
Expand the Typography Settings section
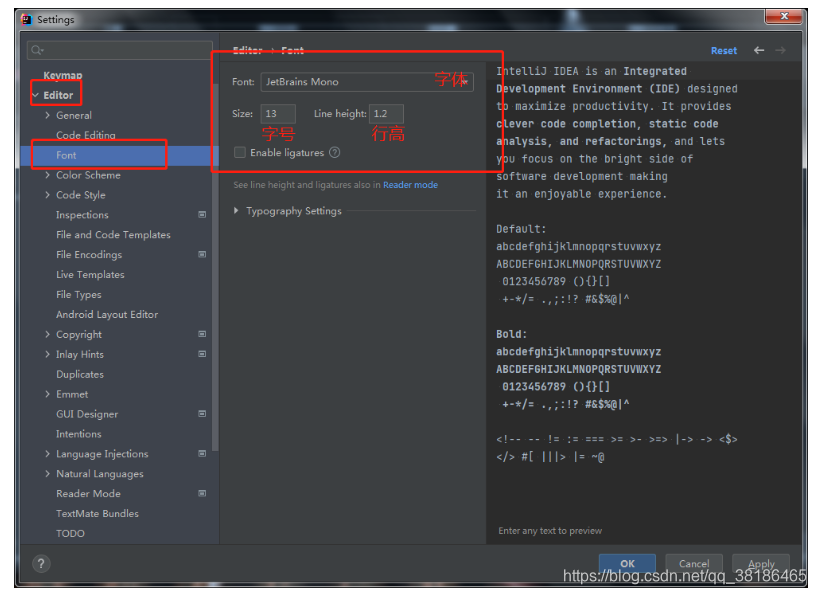coord(236,210)
